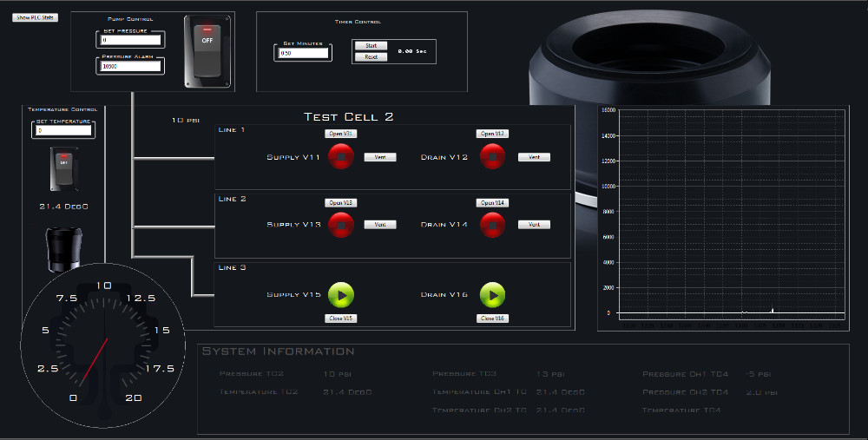Image resolution: width=868 pixels, height=440 pixels.
Task: Reset the timer
Action: (371, 57)
